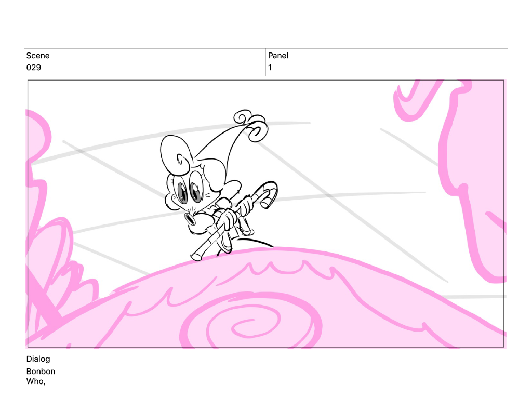532x411 pixels.
Task: Click the tall pink shape at right edge
Action: [470, 171]
